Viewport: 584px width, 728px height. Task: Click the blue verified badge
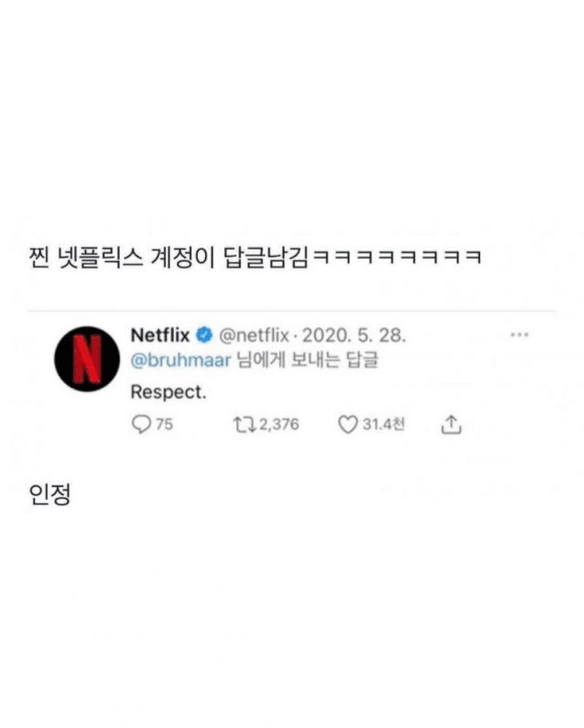pos(204,335)
